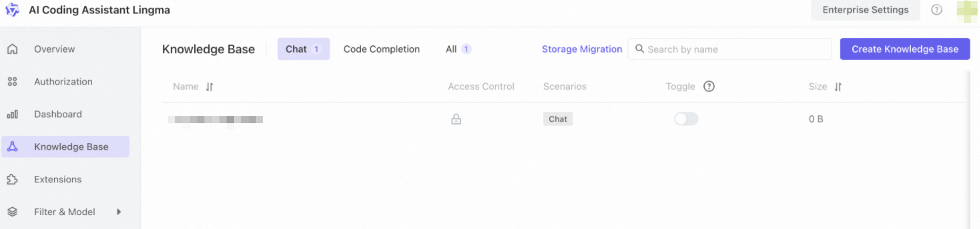Click the Create Knowledge Base button
This screenshot has width=980, height=229.
click(x=905, y=49)
